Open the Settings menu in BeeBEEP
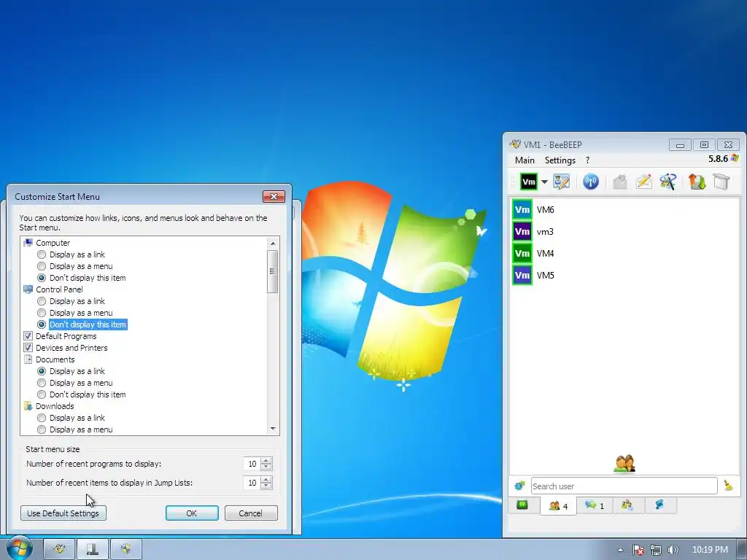 coord(560,160)
